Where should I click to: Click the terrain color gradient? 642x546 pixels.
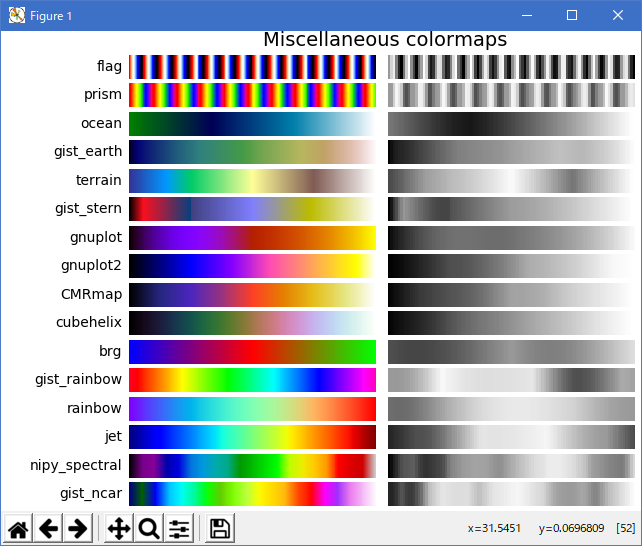tap(253, 180)
